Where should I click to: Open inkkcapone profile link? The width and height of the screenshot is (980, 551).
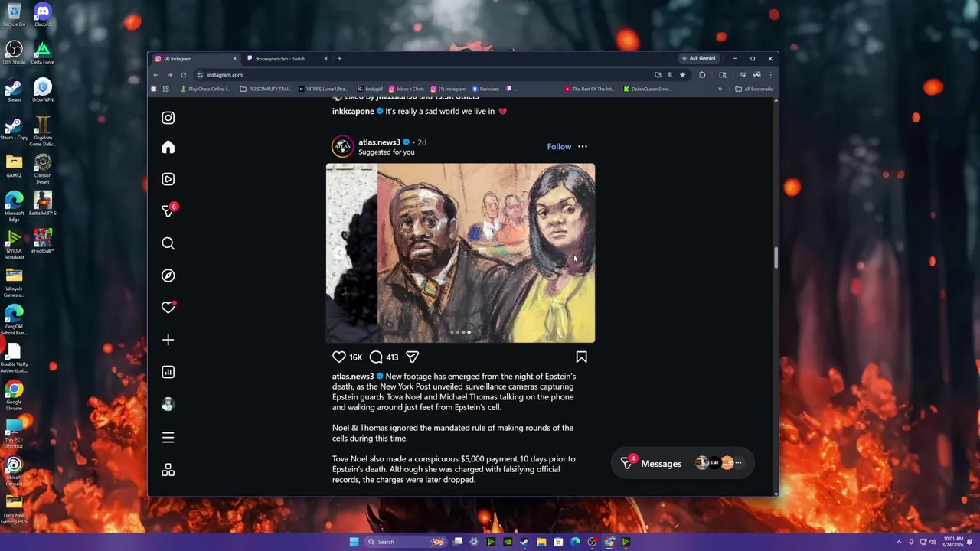pyautogui.click(x=353, y=111)
